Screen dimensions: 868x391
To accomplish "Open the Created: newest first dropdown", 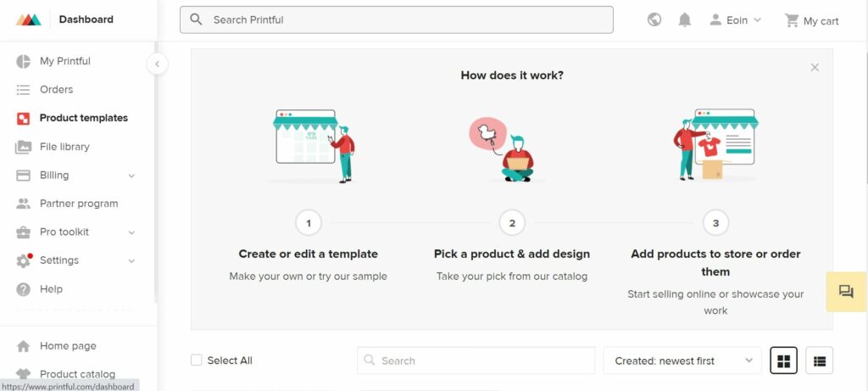I will pos(682,360).
